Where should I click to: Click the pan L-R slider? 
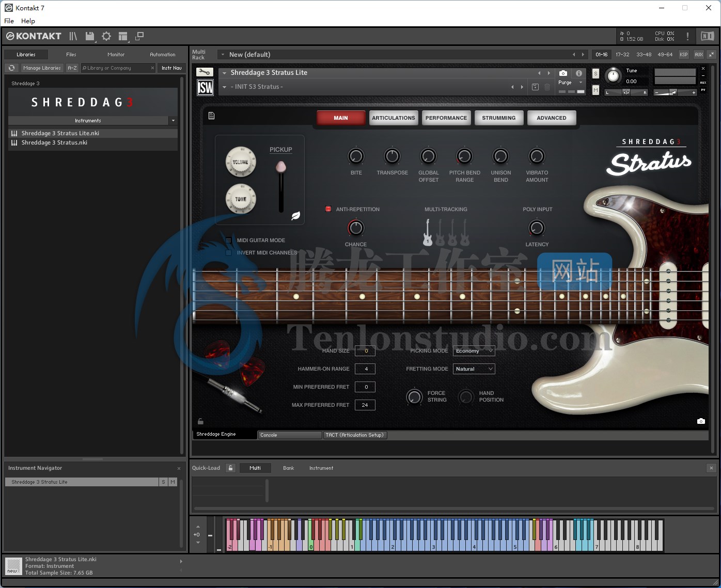point(626,92)
